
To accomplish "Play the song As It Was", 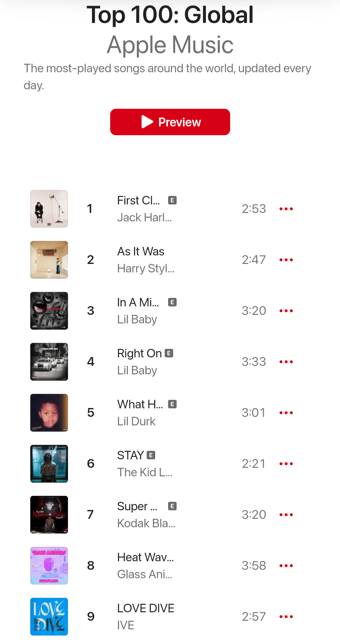I will tap(141, 251).
